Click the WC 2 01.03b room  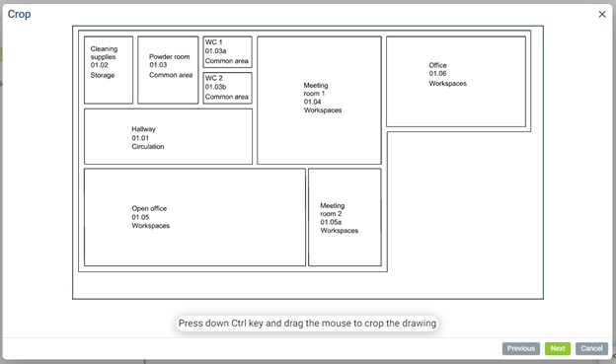click(227, 88)
